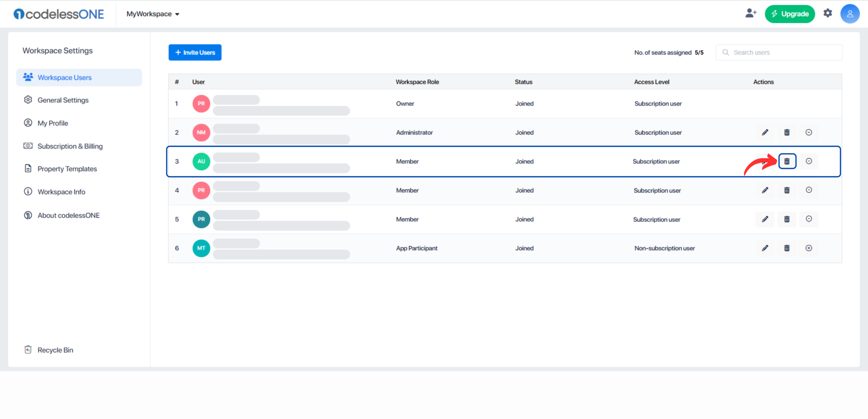The height and width of the screenshot is (419, 868).
Task: Remove seat from NM Administrator row
Action: pos(809,133)
